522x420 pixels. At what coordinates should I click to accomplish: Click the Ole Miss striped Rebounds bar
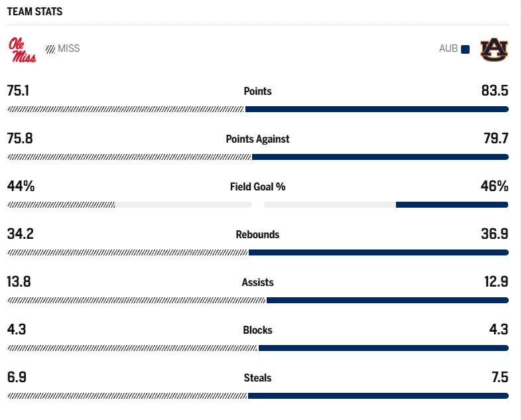[x=127, y=253]
